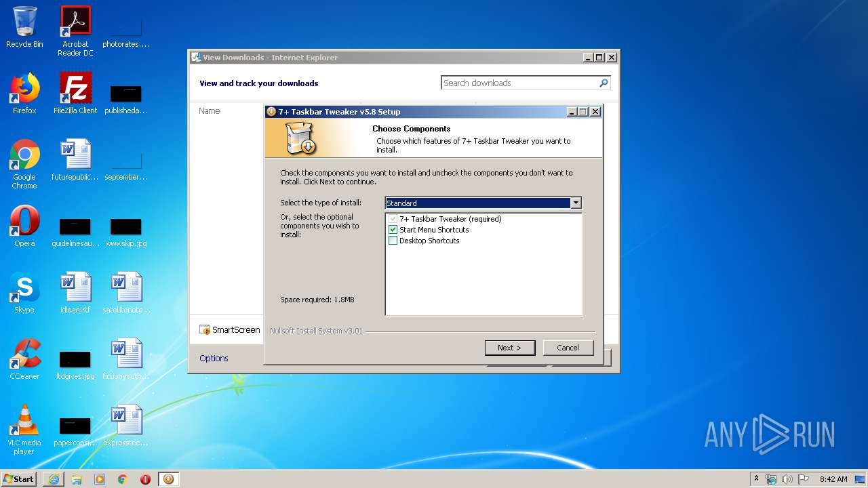This screenshot has height=488, width=868.
Task: Click SmartScreen in View Downloads window
Action: tap(230, 329)
